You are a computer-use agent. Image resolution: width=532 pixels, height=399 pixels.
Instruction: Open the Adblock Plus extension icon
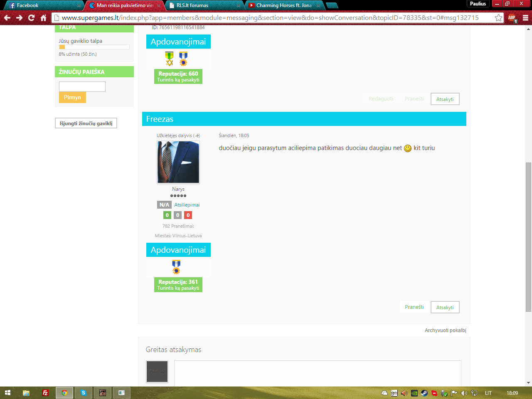click(x=512, y=18)
